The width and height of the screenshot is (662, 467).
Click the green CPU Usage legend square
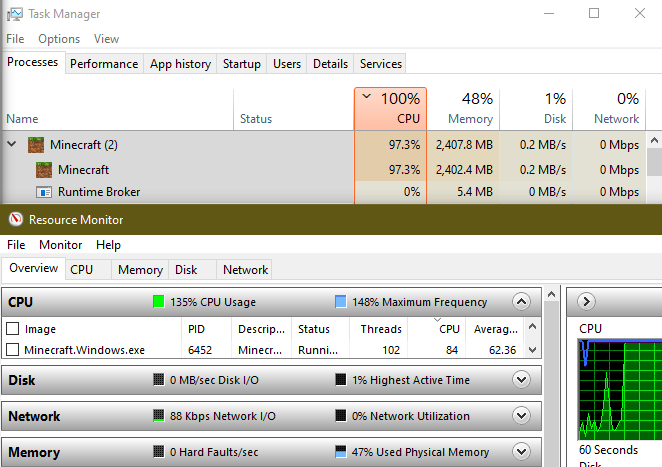(x=159, y=302)
